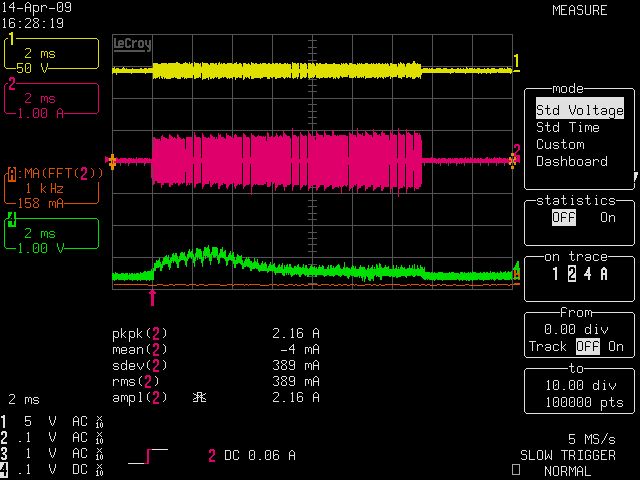Screen dimensions: 640x480
Task: Select trace 2 for measurement
Action: click(x=572, y=274)
